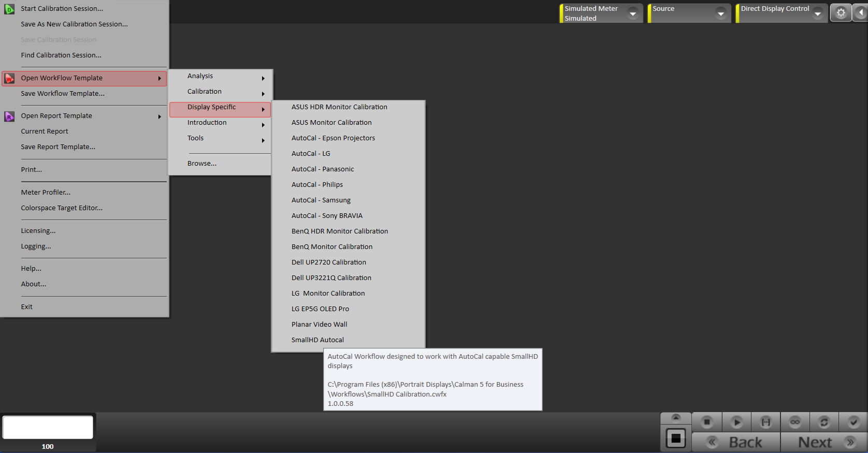868x453 pixels.
Task: Click the play read-single icon
Action: coord(736,422)
